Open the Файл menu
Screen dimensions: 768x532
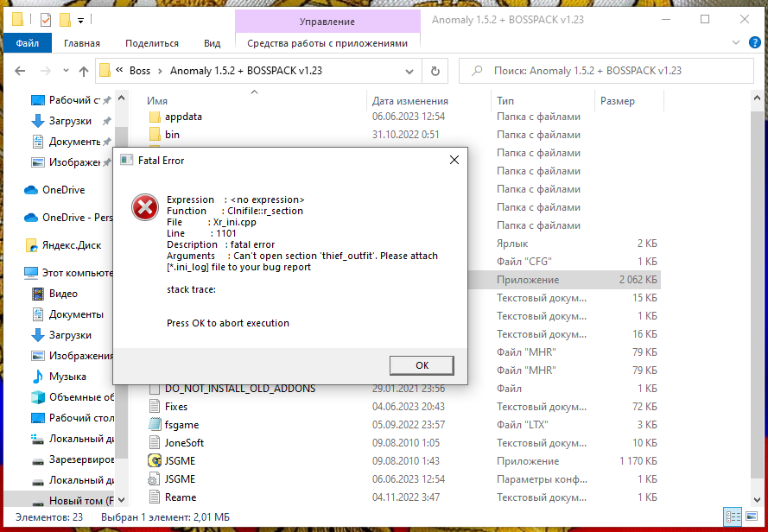point(28,43)
